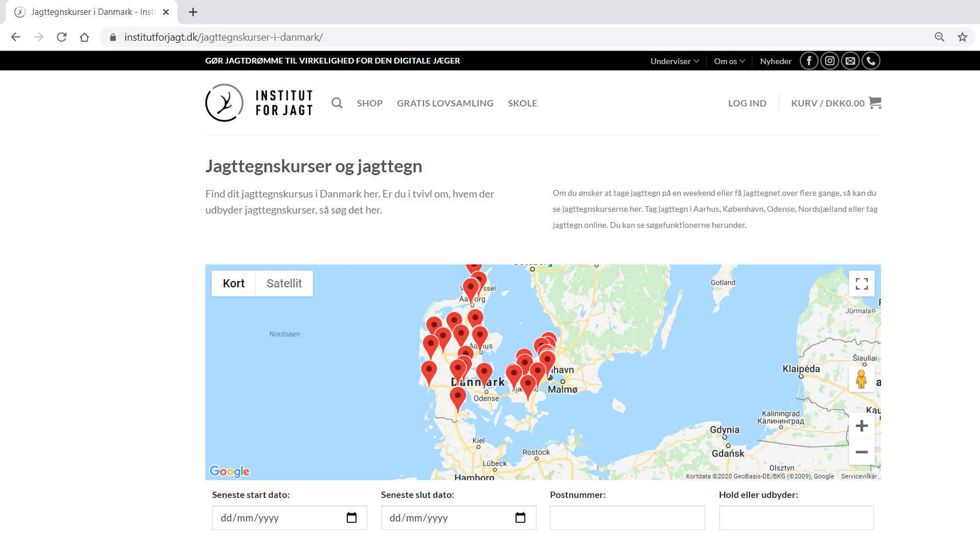
Task: Open site search magnifier icon
Action: point(337,103)
